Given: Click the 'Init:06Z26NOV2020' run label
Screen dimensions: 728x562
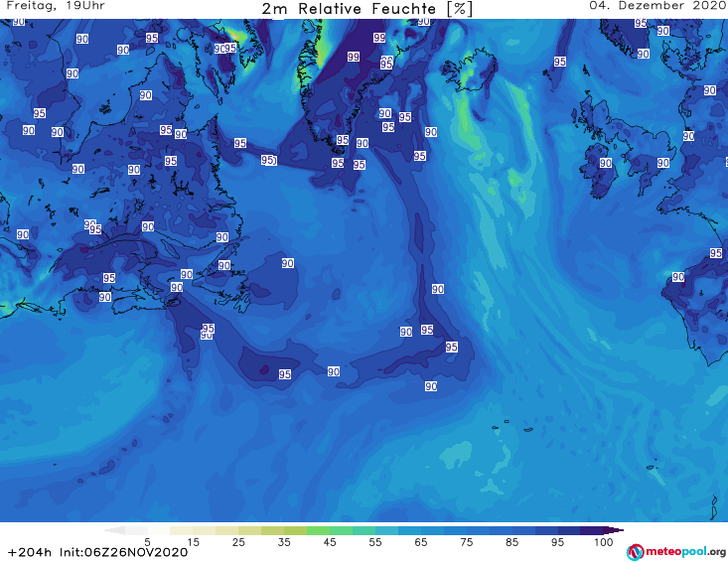Looking at the screenshot, I should click(123, 552).
